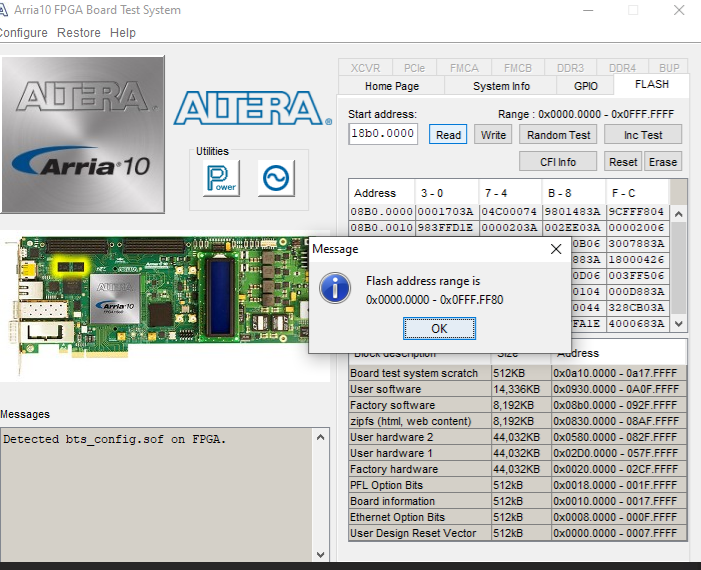
Task: Open the Restore menu
Action: pyautogui.click(x=78, y=33)
